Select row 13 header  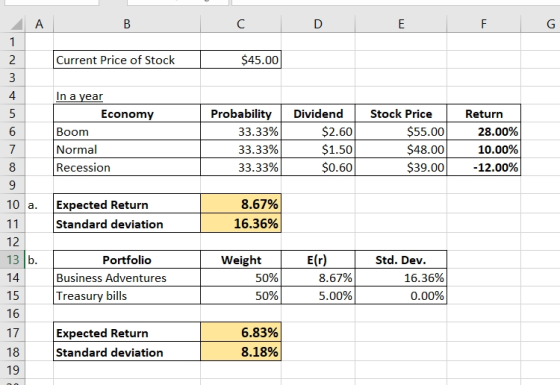12,260
